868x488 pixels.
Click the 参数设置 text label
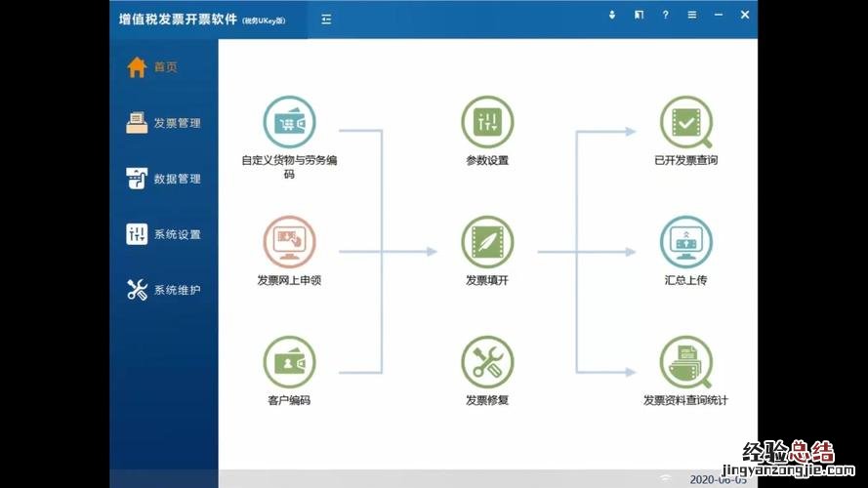pos(487,160)
